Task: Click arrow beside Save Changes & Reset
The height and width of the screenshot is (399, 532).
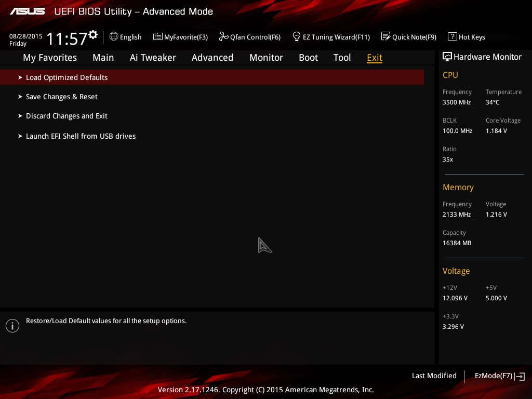Action: [20, 97]
